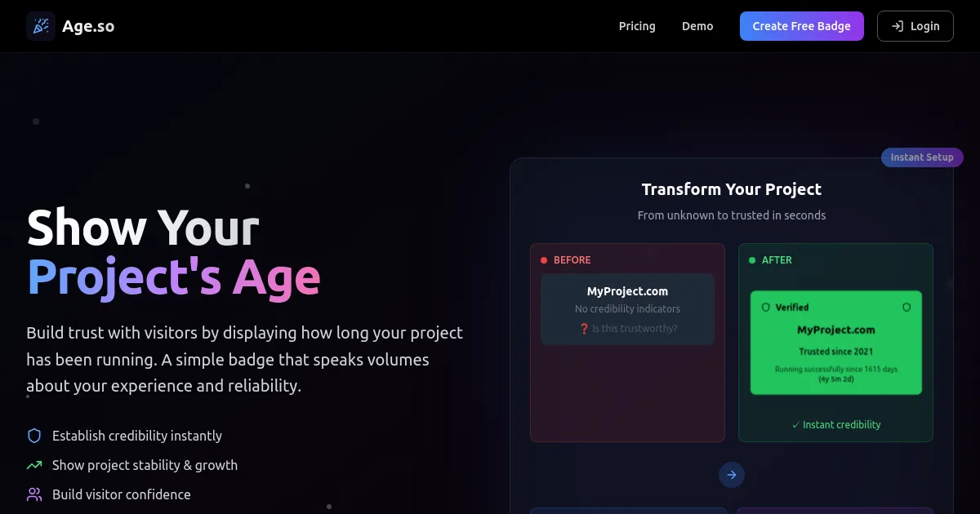
Task: Open the Pricing page from navigation
Action: [x=637, y=26]
